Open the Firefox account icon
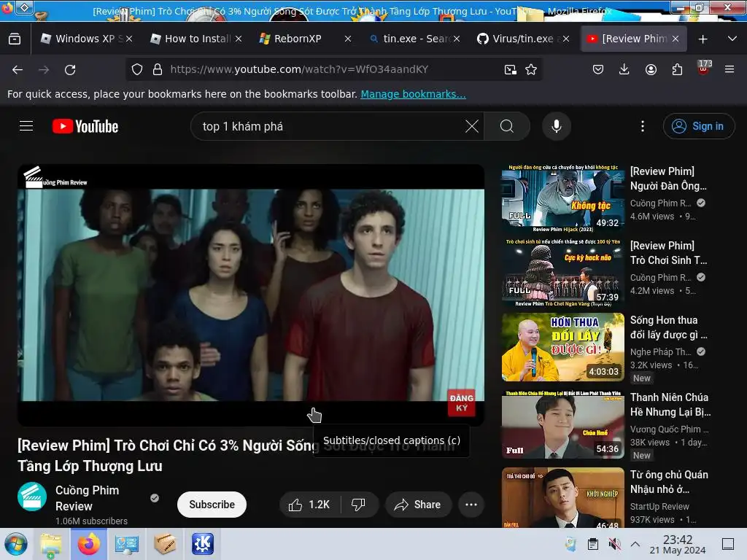This screenshot has width=747, height=560. [651, 69]
